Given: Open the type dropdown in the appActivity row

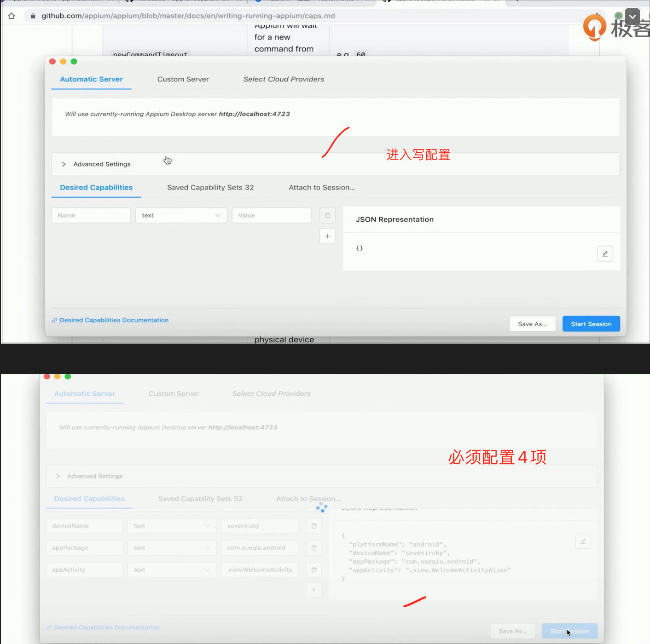Looking at the screenshot, I should tap(172, 569).
